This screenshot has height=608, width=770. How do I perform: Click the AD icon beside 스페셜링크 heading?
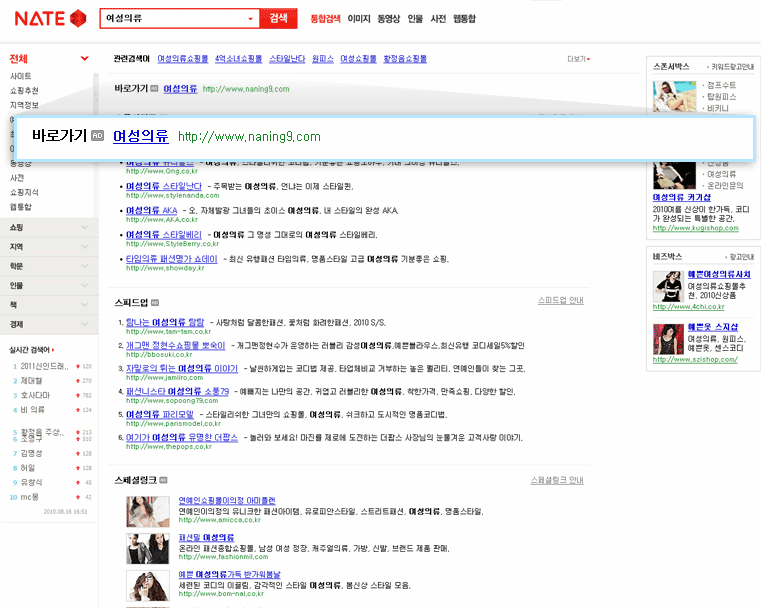[164, 480]
